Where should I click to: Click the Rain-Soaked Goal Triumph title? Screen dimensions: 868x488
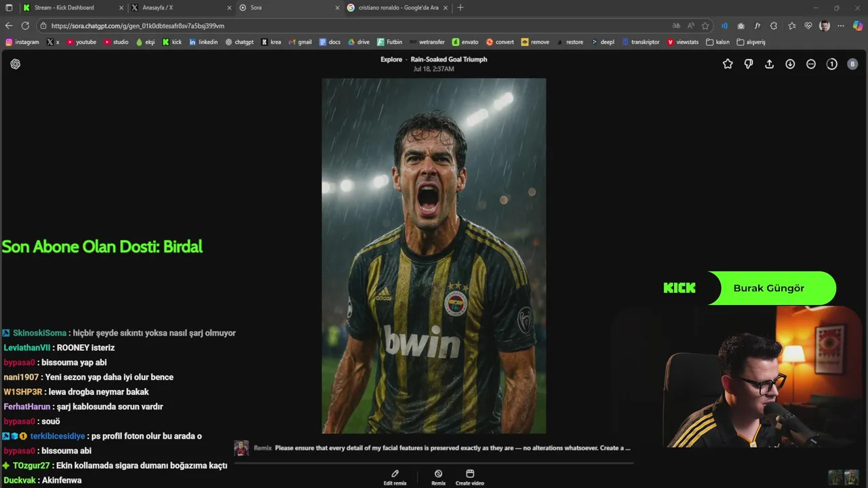[x=449, y=59]
